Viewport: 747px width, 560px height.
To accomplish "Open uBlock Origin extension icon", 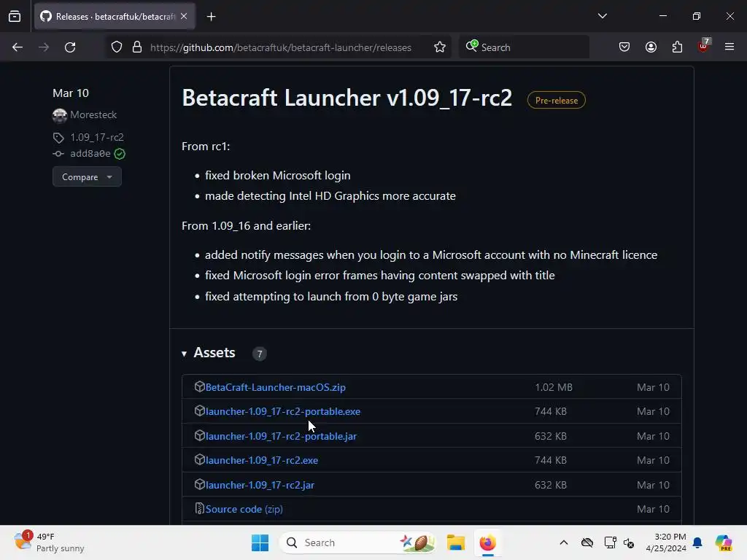I will [x=704, y=46].
